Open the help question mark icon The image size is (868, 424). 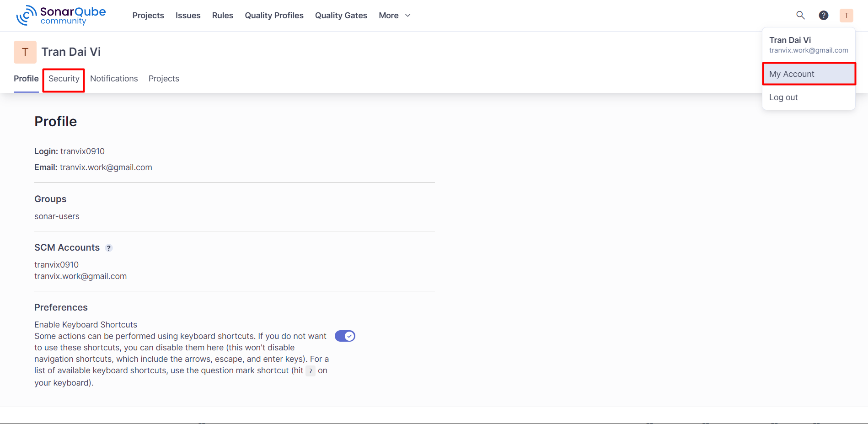pyautogui.click(x=823, y=15)
